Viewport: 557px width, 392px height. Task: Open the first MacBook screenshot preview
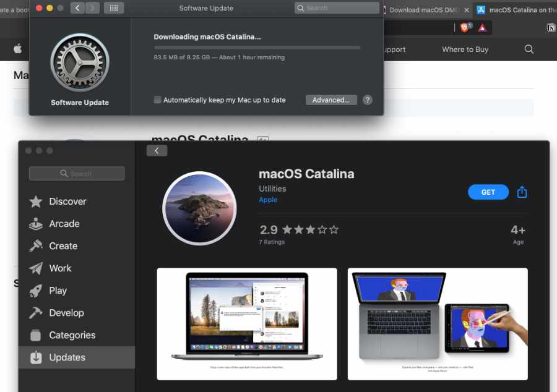coord(247,323)
